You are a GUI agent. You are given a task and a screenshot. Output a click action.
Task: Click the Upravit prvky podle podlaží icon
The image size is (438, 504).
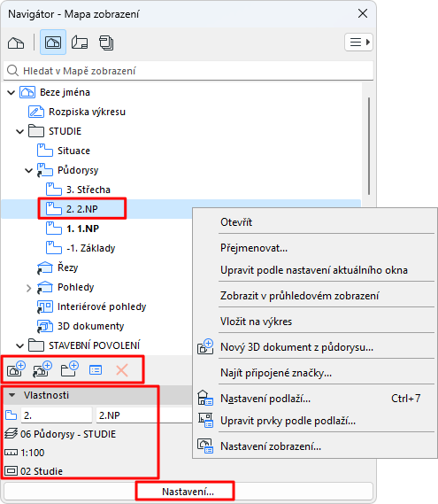coord(205,420)
